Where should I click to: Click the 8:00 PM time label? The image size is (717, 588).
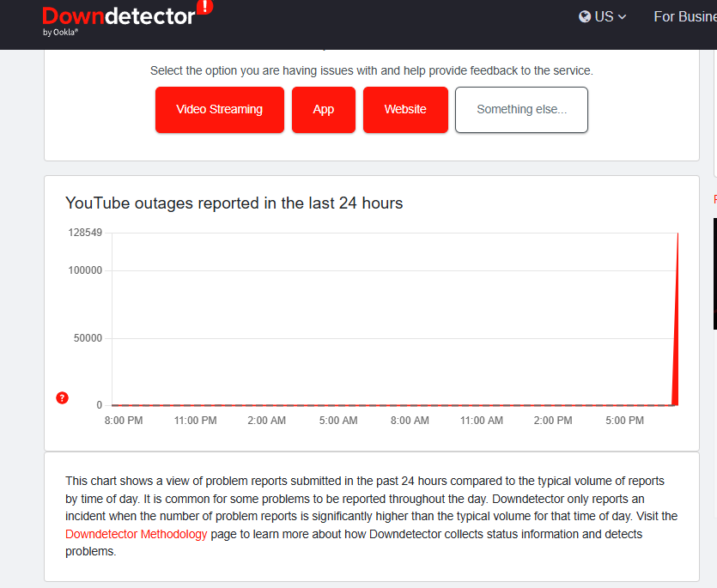(x=124, y=421)
